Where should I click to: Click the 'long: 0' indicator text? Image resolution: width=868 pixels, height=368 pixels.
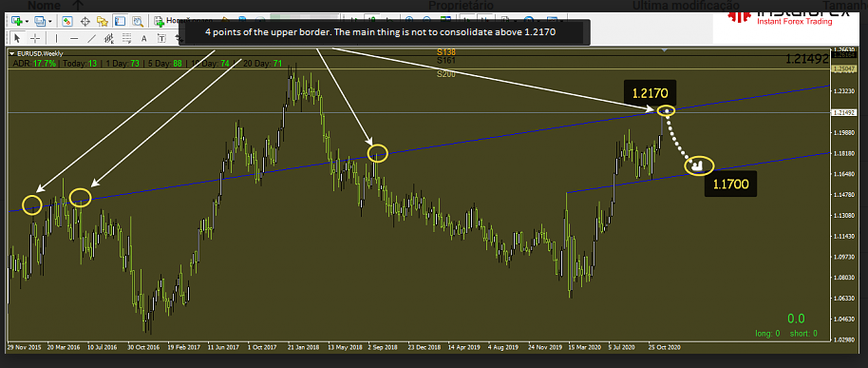coord(767,334)
